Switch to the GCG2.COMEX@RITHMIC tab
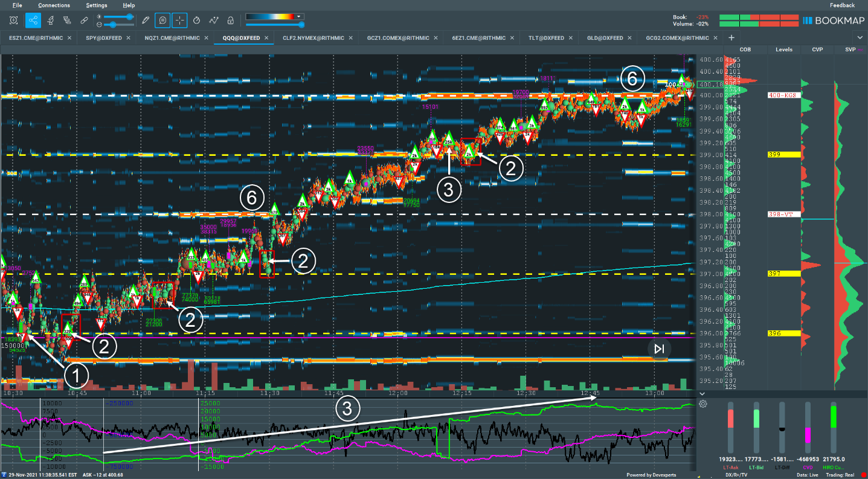Image resolution: width=868 pixels, height=479 pixels. coord(677,37)
